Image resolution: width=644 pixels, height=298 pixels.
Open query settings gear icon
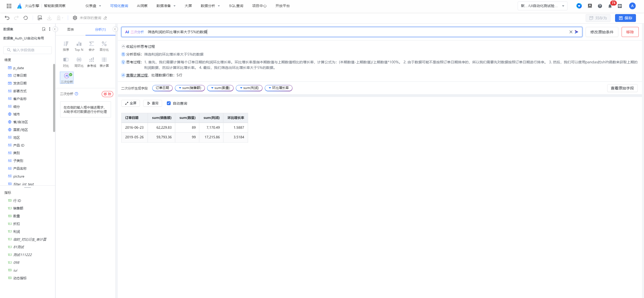pos(75,18)
